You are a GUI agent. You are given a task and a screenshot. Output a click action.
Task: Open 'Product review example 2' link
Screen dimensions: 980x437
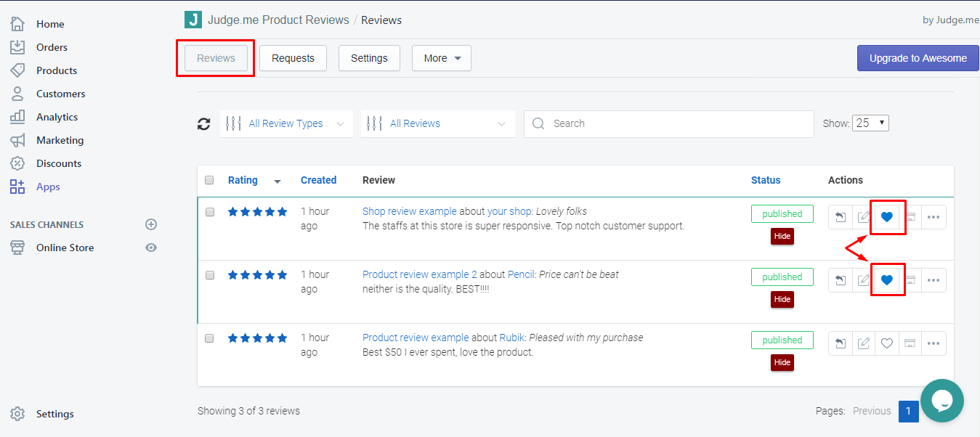tap(420, 274)
